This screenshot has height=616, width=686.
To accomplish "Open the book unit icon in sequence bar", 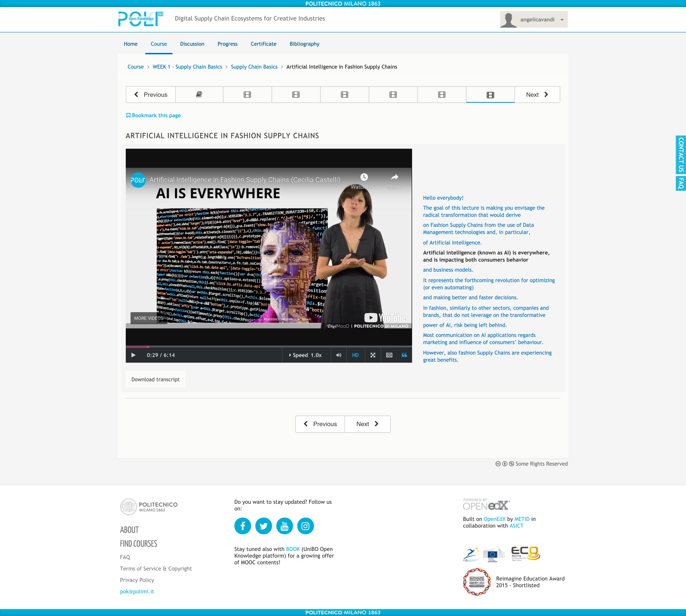I will [x=199, y=94].
